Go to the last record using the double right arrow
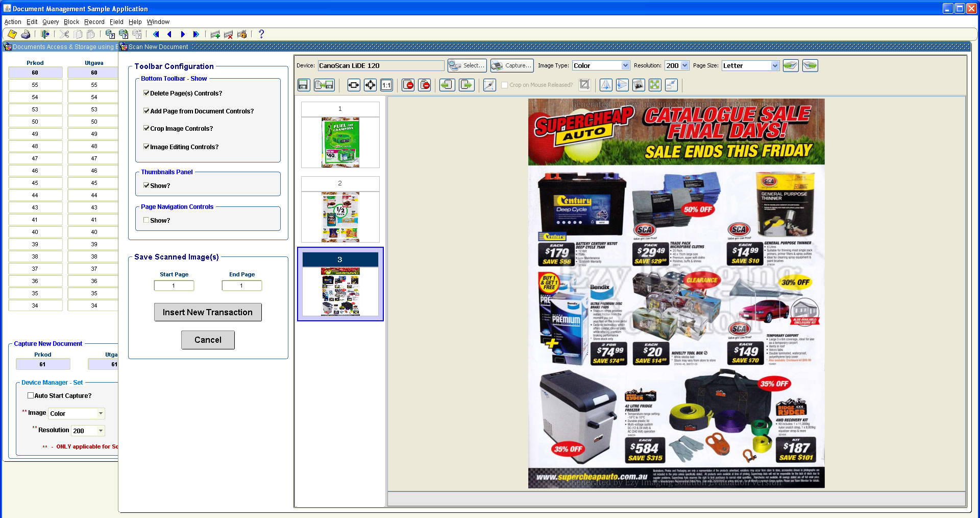The width and height of the screenshot is (980, 518). 195,34
